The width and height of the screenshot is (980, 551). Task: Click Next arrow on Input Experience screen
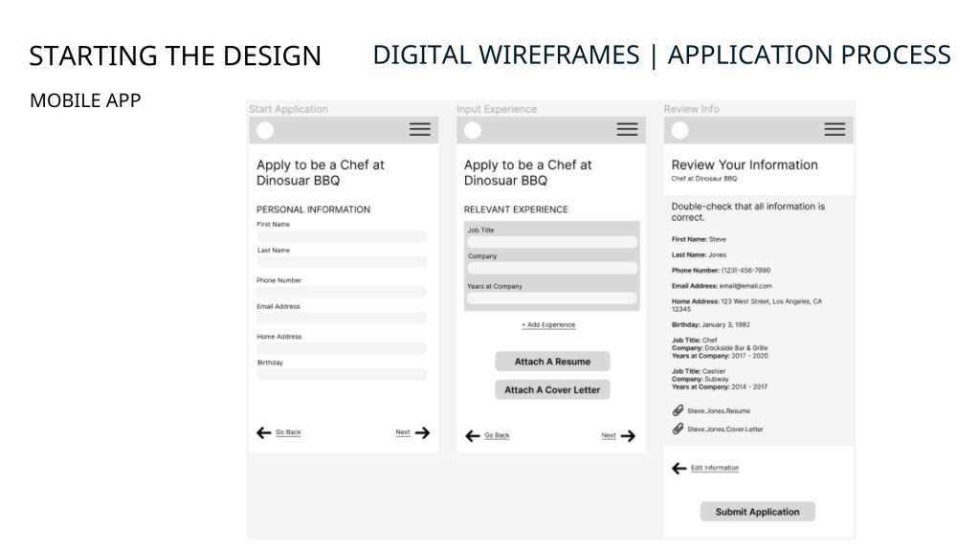coord(628,436)
